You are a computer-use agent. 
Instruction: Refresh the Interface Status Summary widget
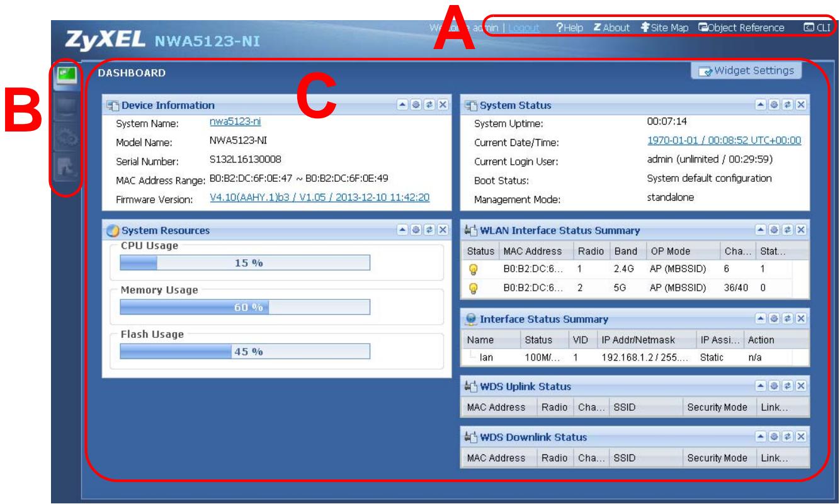pos(789,320)
